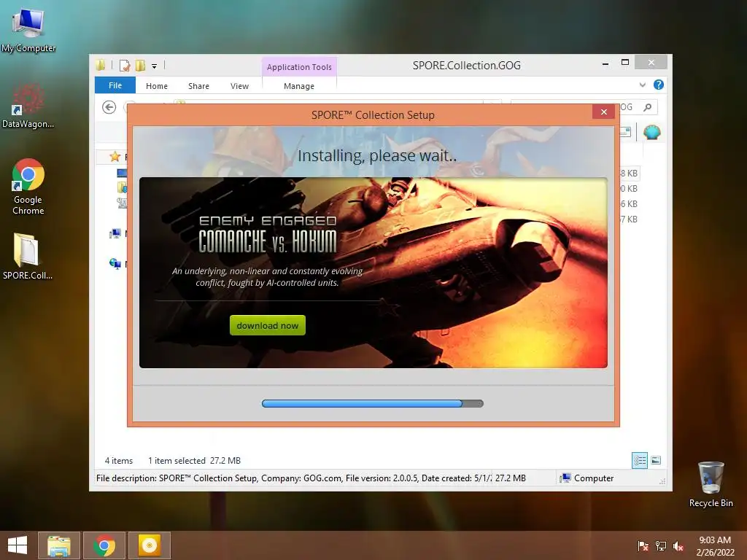747x560 pixels.
Task: Click the muted volume icon in tray
Action: coord(678,546)
